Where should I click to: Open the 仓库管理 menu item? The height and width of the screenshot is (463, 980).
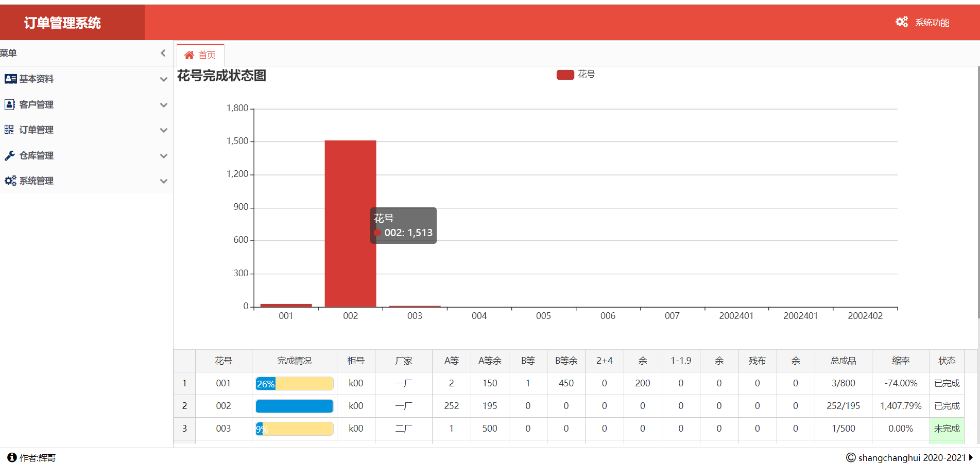[87, 155]
